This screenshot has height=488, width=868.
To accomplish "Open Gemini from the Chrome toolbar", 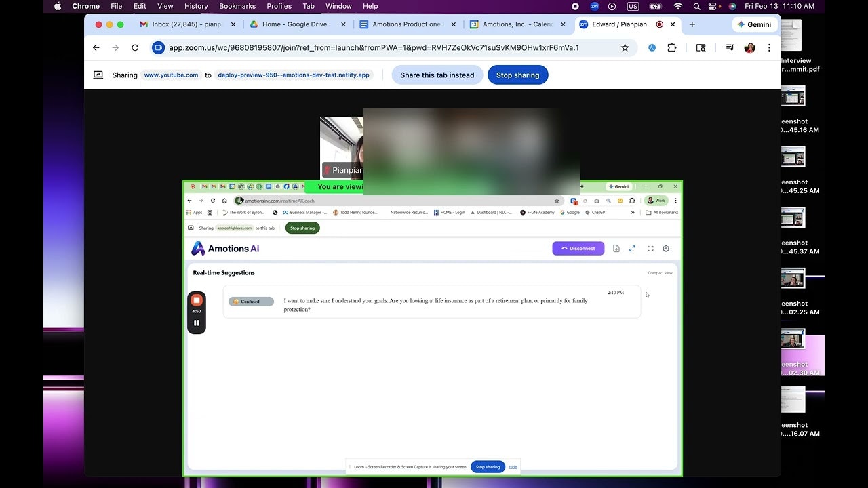I will click(754, 24).
